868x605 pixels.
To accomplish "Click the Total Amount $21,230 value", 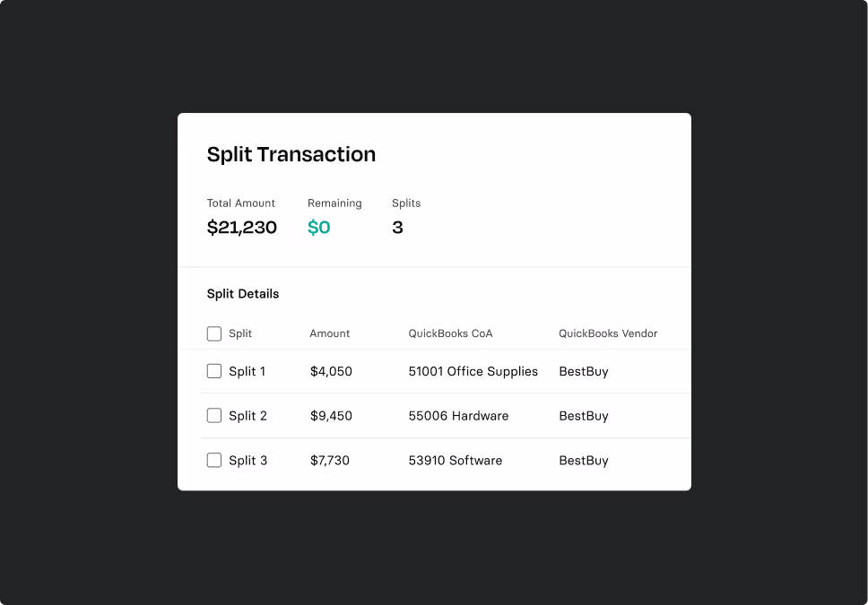I will (242, 228).
